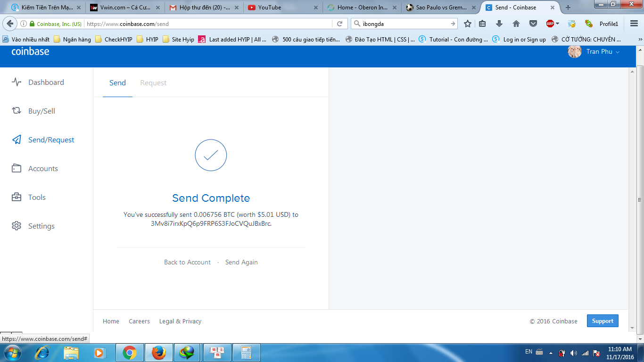
Task: Click the user avatar picture in the header
Action: tap(575, 51)
